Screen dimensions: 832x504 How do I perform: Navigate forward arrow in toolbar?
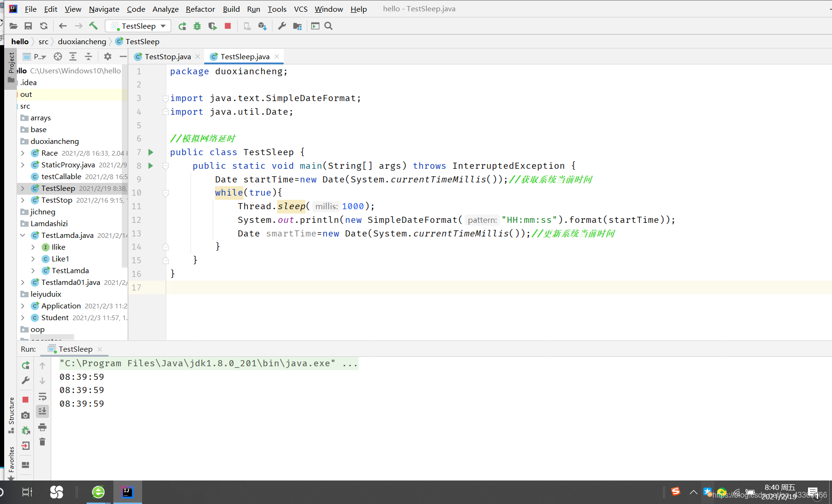point(79,26)
